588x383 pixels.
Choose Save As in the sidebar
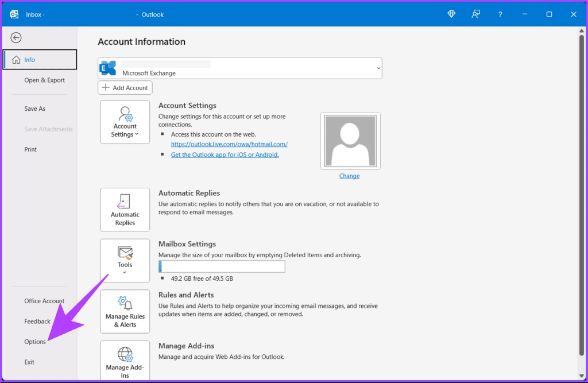coord(35,109)
